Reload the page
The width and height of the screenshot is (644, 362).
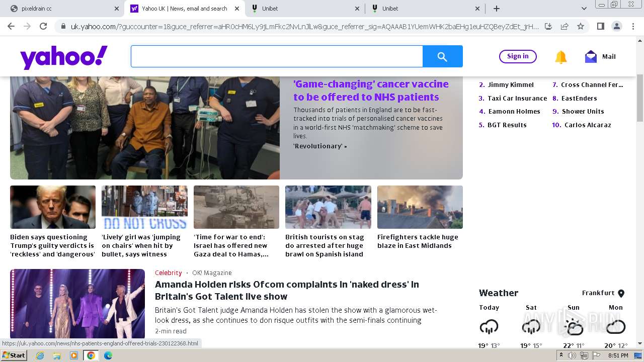43,26
